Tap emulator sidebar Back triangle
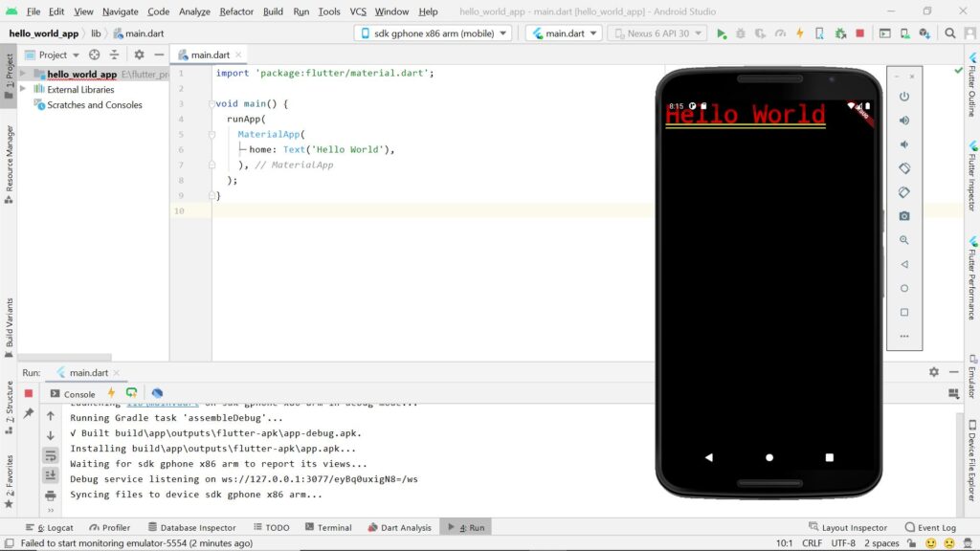Screen dimensions: 980x551 click(x=904, y=264)
